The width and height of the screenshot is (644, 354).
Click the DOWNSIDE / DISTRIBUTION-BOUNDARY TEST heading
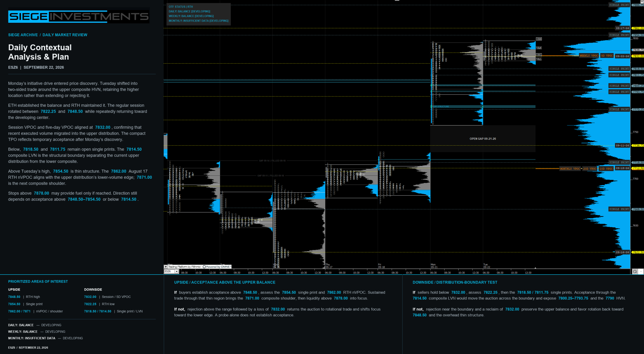455,282
